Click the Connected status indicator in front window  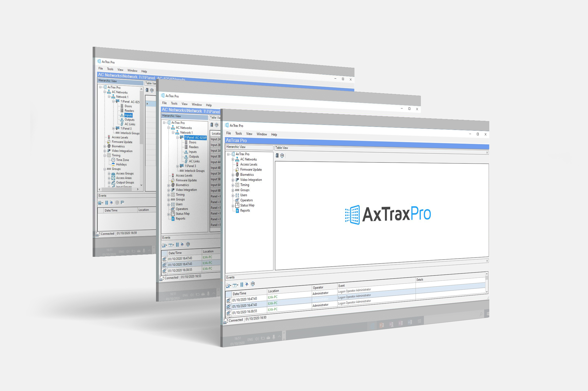(233, 320)
